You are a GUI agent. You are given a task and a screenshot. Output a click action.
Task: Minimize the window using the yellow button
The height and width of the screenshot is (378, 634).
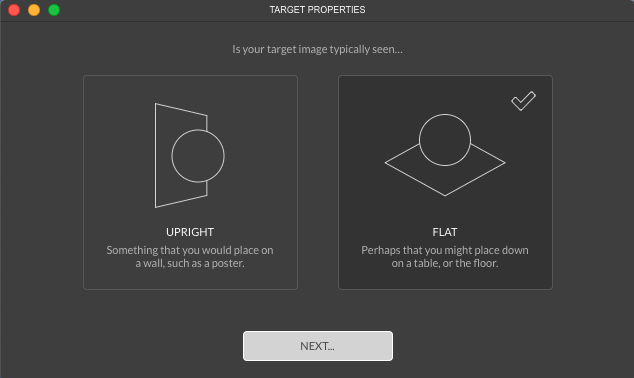pyautogui.click(x=34, y=10)
